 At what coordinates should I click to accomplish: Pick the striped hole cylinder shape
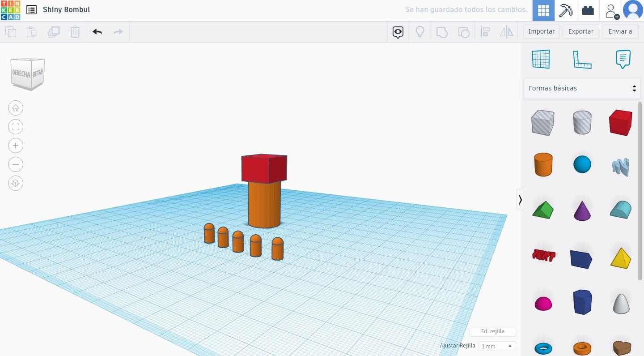582,122
